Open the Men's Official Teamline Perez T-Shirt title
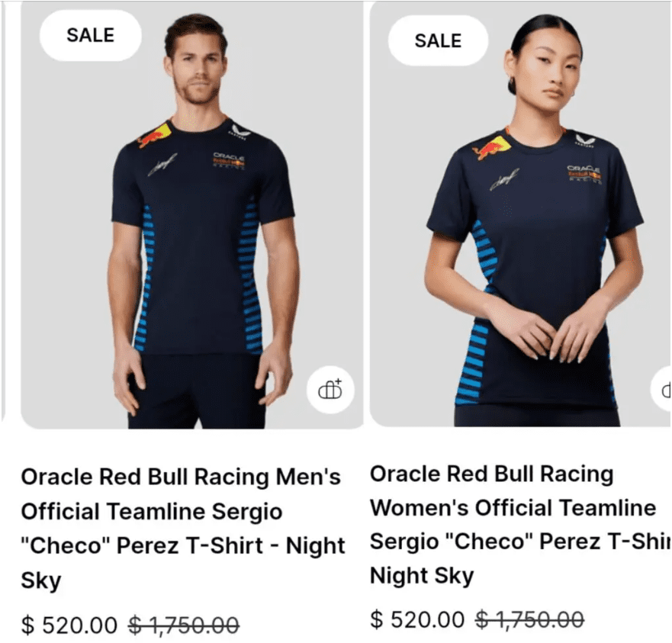672x643 pixels. point(182,529)
